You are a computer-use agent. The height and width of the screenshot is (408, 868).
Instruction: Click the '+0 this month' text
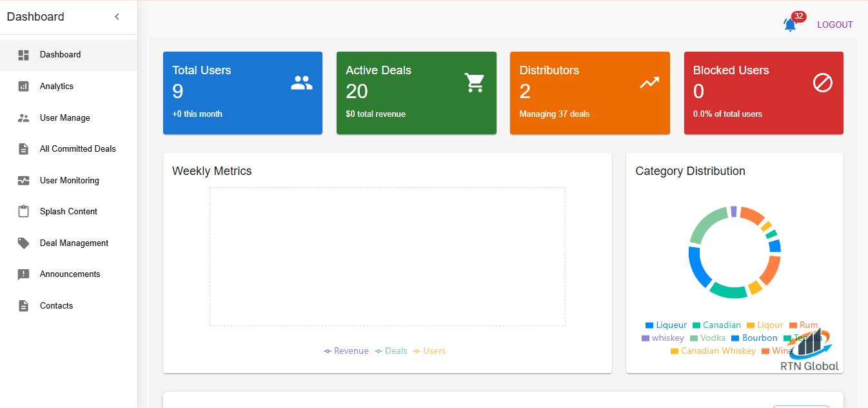(x=197, y=114)
